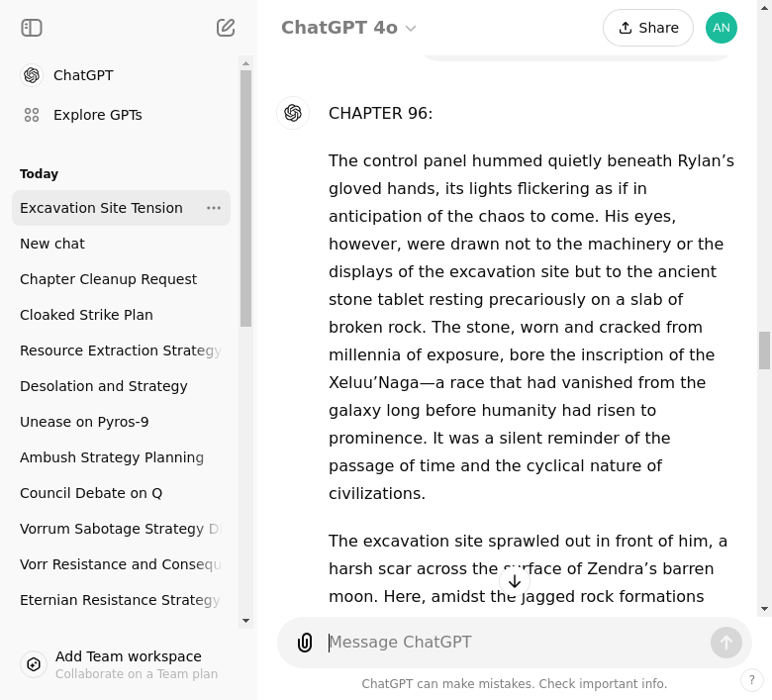The width and height of the screenshot is (772, 700).
Task: Click the attach file paperclip icon
Action: [305, 643]
